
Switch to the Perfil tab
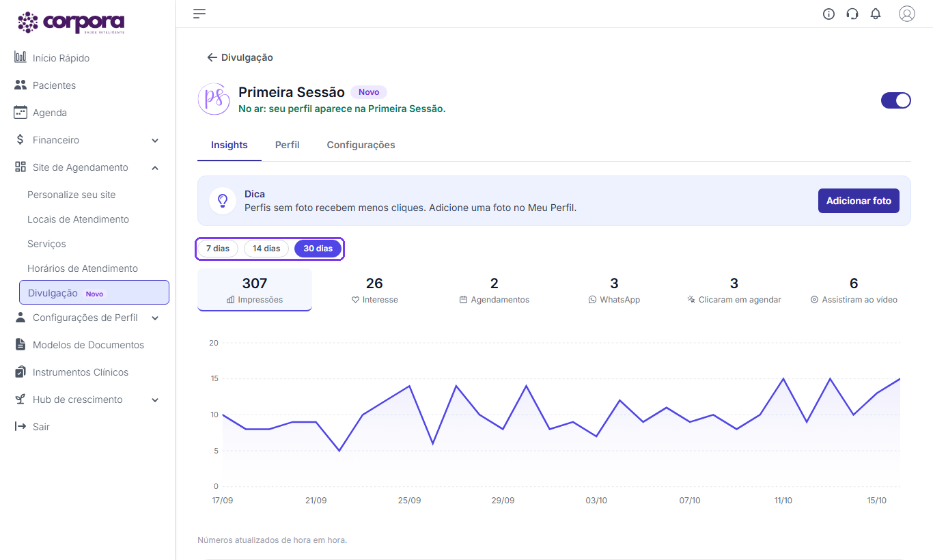tap(288, 145)
